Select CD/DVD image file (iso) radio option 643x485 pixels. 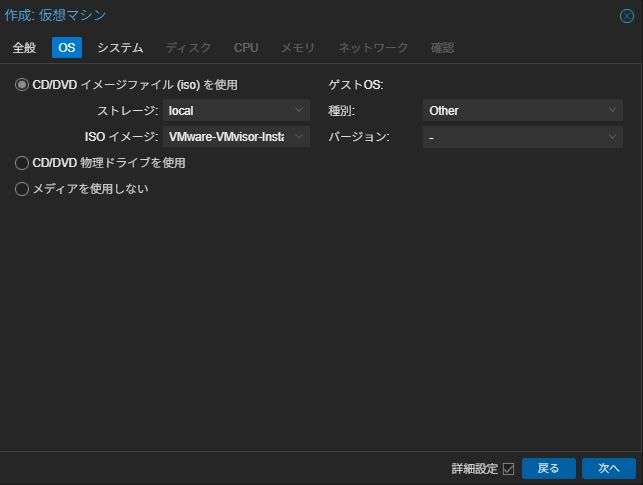tap(22, 85)
